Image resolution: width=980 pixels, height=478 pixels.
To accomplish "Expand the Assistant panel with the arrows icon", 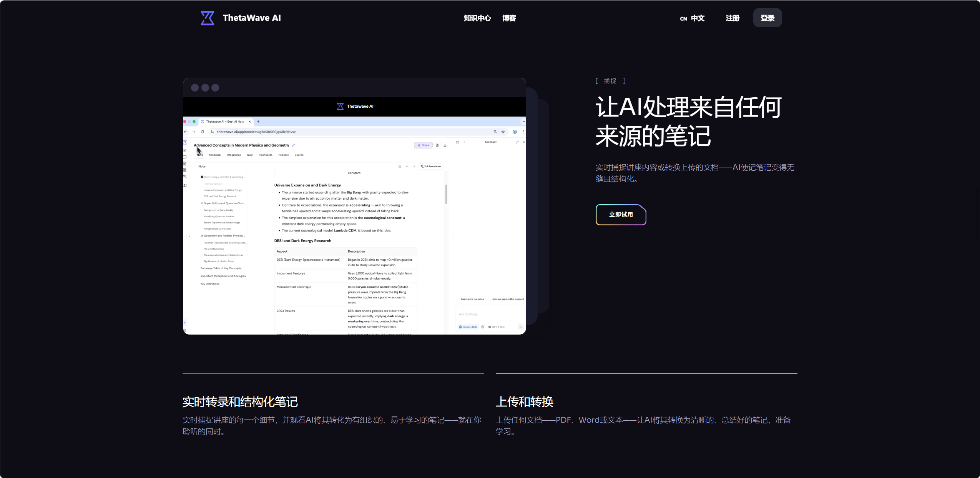I will pos(517,142).
